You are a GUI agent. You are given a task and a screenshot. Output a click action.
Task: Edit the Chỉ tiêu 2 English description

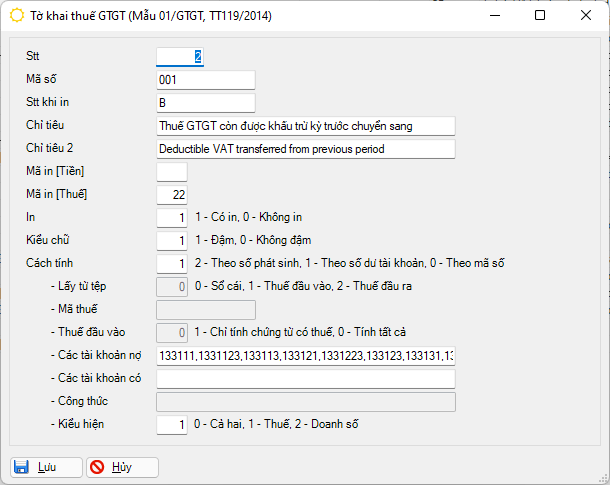click(305, 149)
